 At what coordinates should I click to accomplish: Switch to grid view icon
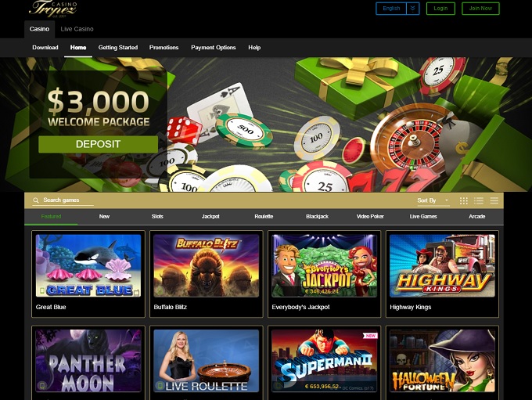click(x=463, y=200)
